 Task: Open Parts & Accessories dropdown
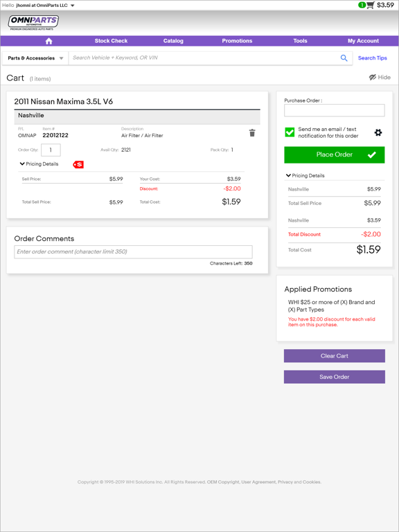coord(35,58)
